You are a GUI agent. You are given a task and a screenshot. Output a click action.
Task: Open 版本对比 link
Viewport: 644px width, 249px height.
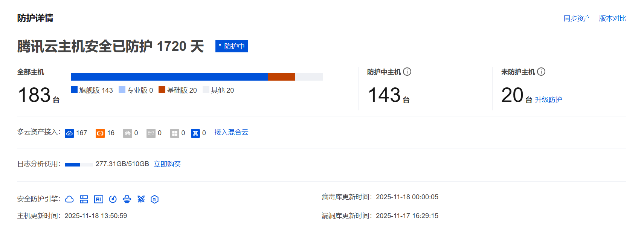[x=613, y=18]
